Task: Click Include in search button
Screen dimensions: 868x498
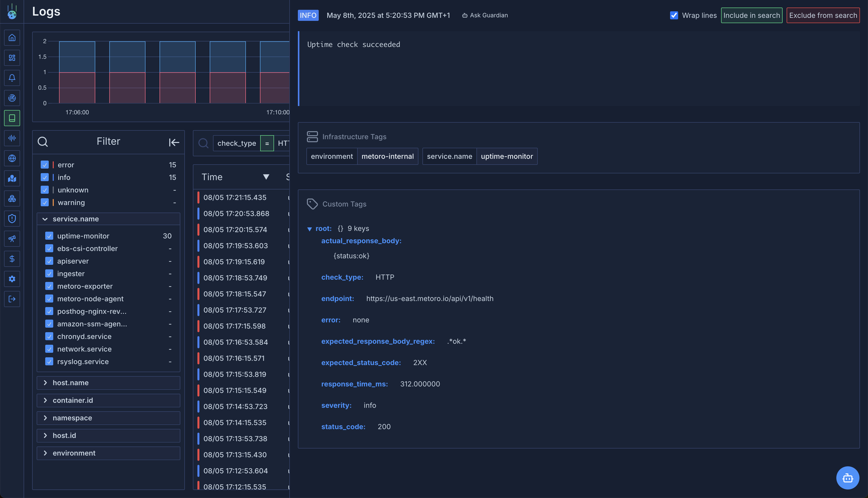Action: click(x=751, y=15)
